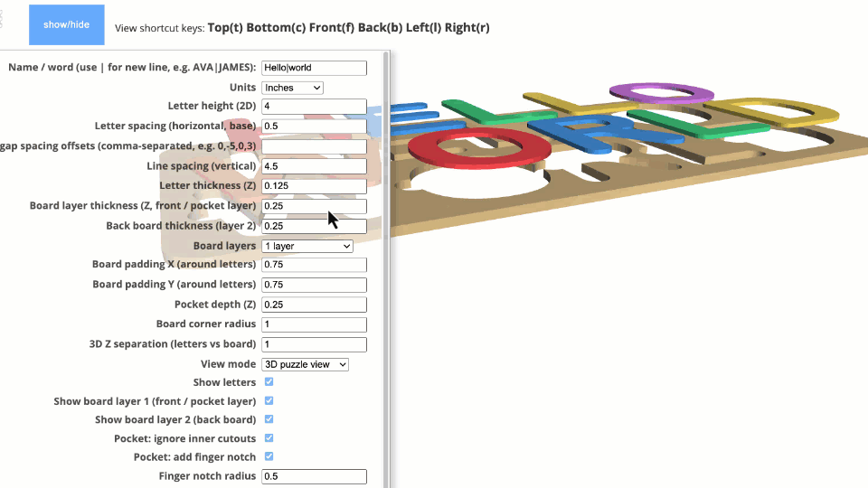Click the Pocket depth input field

point(314,305)
